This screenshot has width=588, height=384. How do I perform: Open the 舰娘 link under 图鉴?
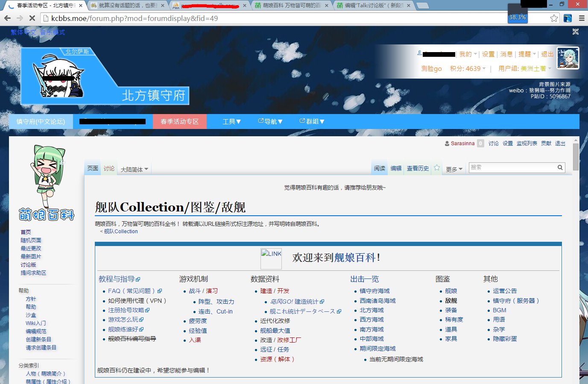pos(451,291)
